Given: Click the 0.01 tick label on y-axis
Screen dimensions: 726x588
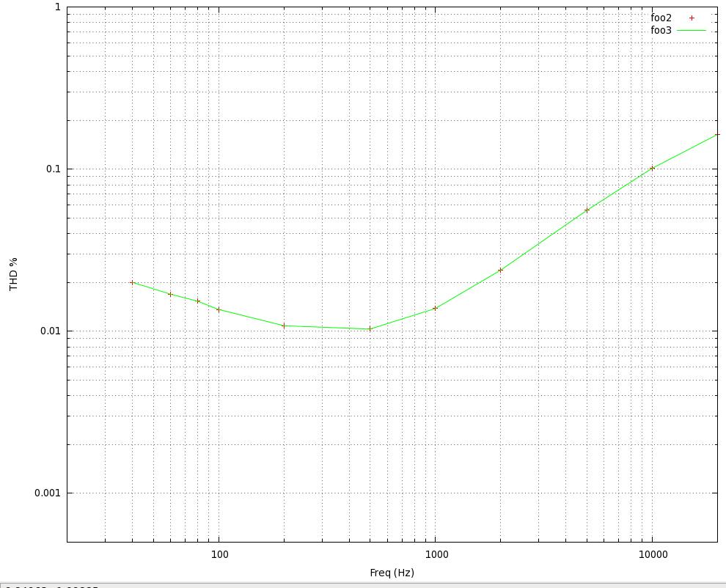Looking at the screenshot, I should click(x=51, y=331).
